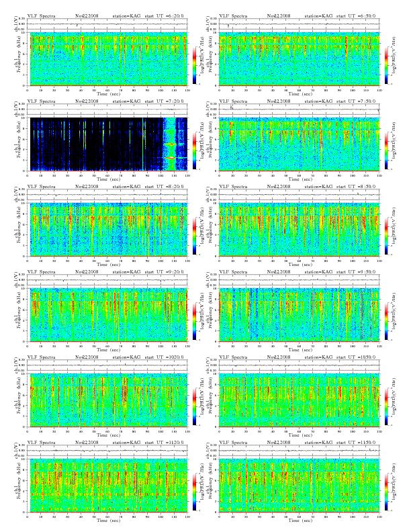Select the color bar of the 11:50:0 plot

click(x=387, y=492)
